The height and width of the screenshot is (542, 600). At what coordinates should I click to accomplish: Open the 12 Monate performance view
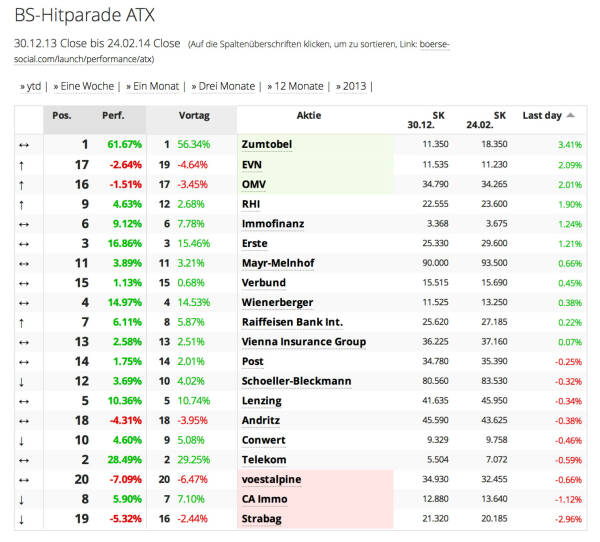[x=298, y=86]
